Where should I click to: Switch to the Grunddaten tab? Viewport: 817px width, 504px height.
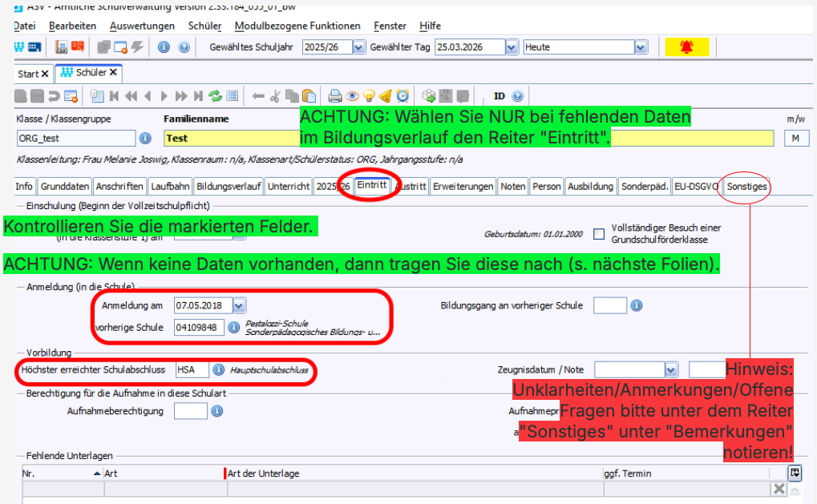[x=65, y=187]
